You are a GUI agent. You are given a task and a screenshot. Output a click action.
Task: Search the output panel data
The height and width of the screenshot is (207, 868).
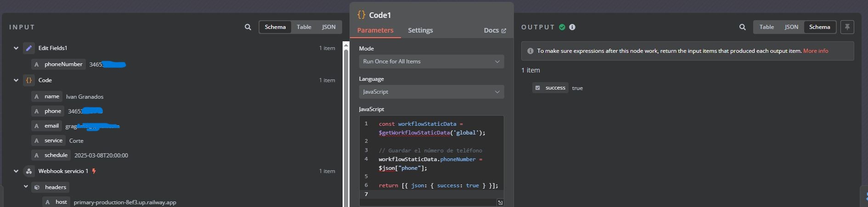[x=742, y=27]
